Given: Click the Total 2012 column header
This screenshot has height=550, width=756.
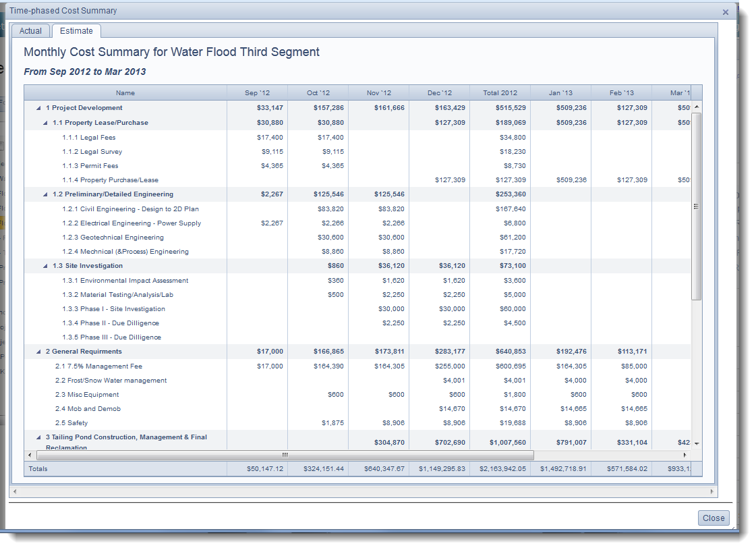Looking at the screenshot, I should click(x=500, y=93).
